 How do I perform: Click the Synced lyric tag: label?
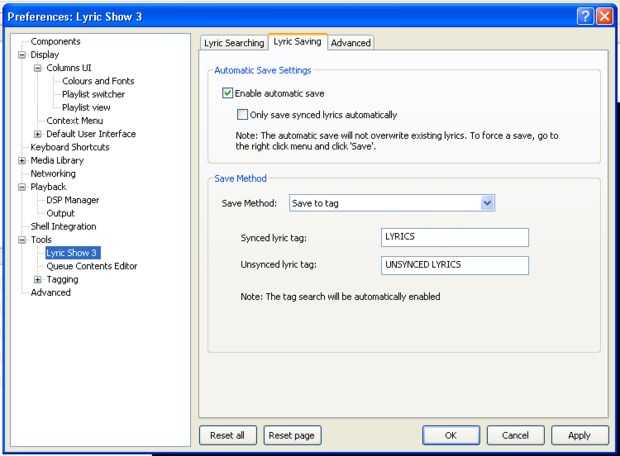click(274, 238)
